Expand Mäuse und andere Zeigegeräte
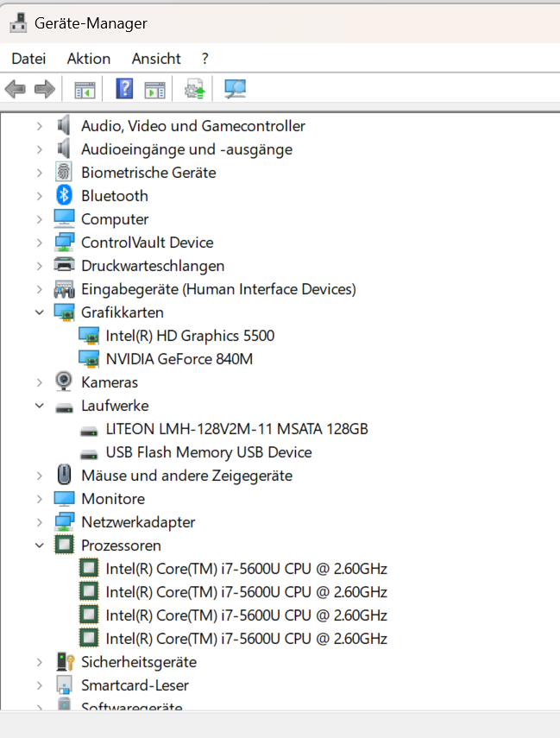560x738 pixels. 40,476
